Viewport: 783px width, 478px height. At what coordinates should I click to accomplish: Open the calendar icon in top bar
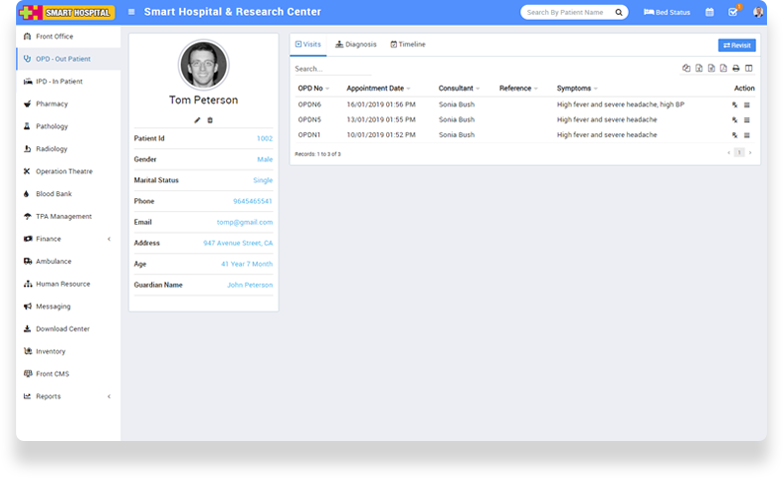(x=709, y=12)
